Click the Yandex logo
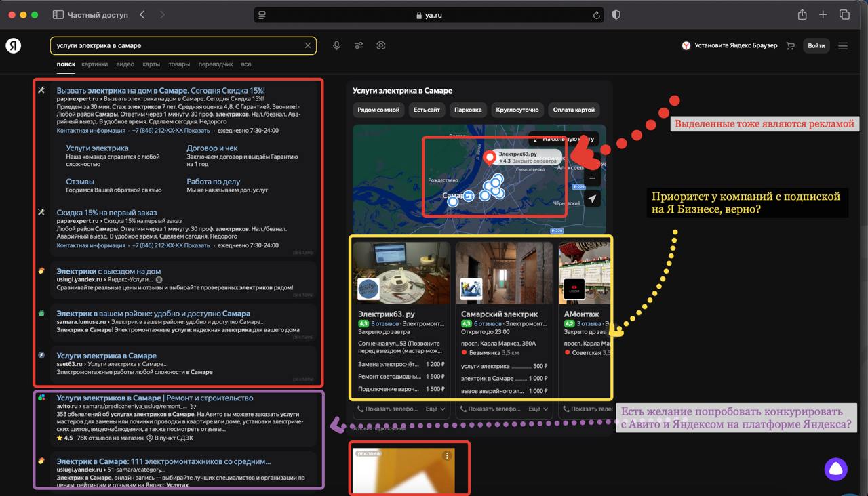The width and height of the screenshot is (868, 496). point(14,45)
